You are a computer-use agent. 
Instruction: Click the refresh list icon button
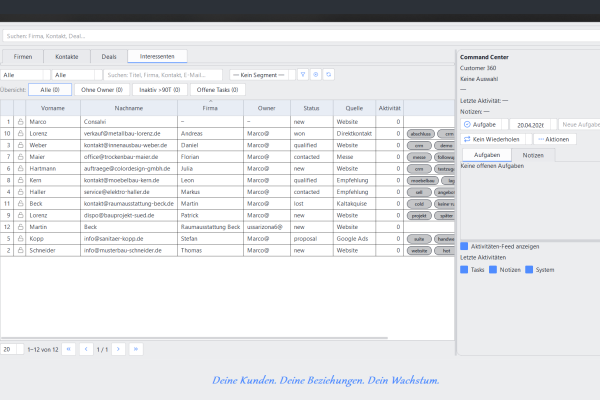point(329,75)
